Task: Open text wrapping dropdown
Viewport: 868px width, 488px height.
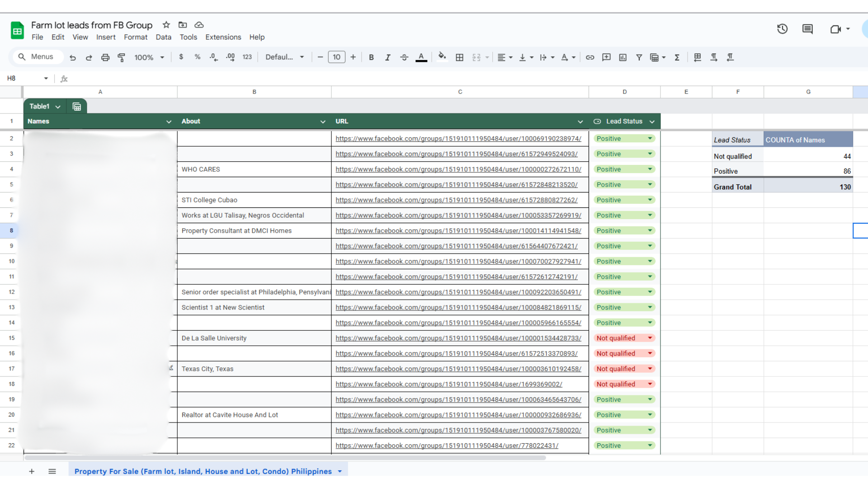Action: tap(547, 57)
